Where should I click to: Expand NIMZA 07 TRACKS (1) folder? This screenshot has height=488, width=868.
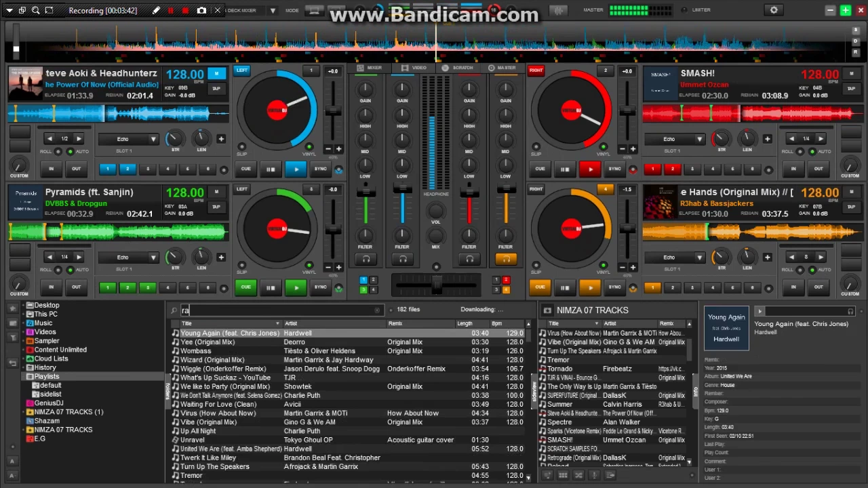[x=24, y=412]
